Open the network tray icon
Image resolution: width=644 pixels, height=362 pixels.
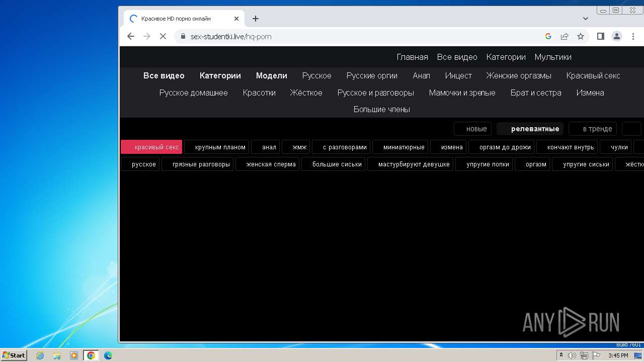coord(584,355)
